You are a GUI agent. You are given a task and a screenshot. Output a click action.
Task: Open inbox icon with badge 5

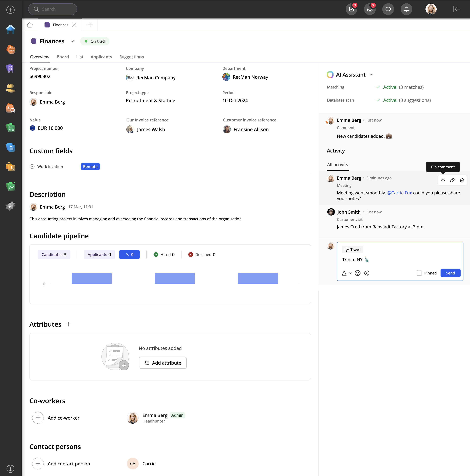370,9
